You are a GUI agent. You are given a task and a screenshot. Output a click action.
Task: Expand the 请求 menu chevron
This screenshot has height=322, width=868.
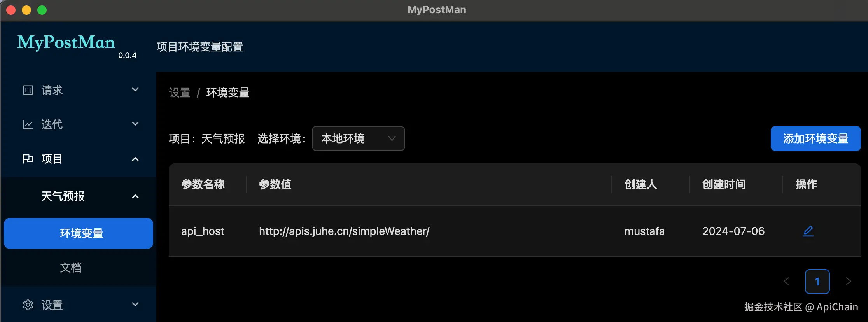tap(135, 90)
